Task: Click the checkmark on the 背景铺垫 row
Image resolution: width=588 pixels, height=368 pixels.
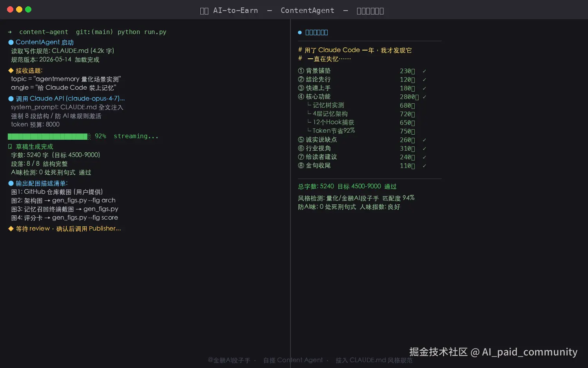Action: [424, 71]
